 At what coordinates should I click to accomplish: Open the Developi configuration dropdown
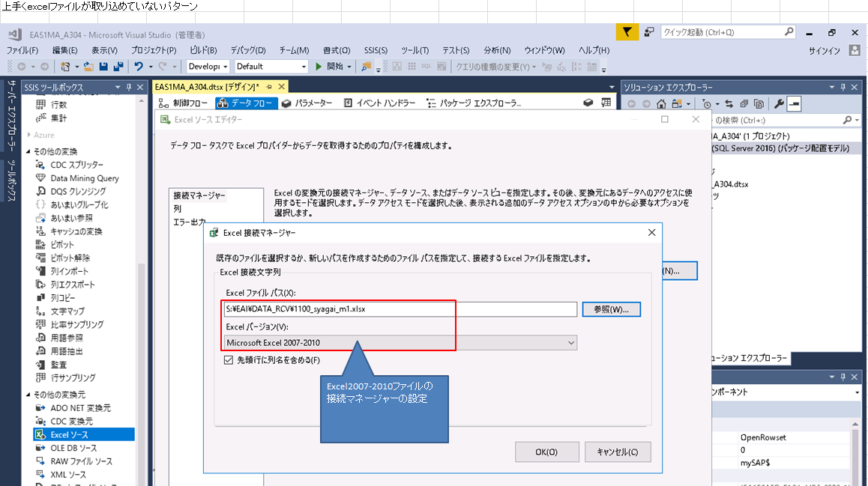(x=208, y=67)
